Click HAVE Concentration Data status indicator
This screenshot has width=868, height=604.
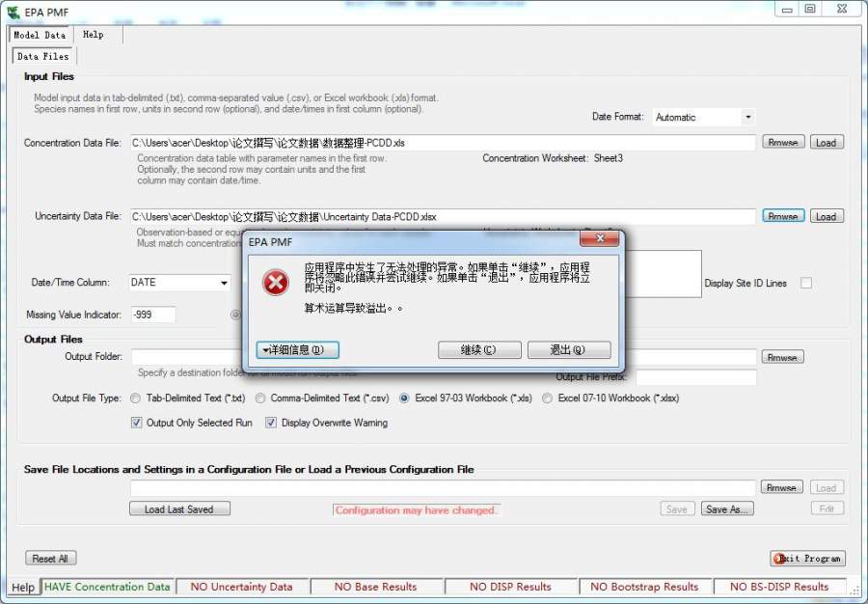(x=107, y=587)
